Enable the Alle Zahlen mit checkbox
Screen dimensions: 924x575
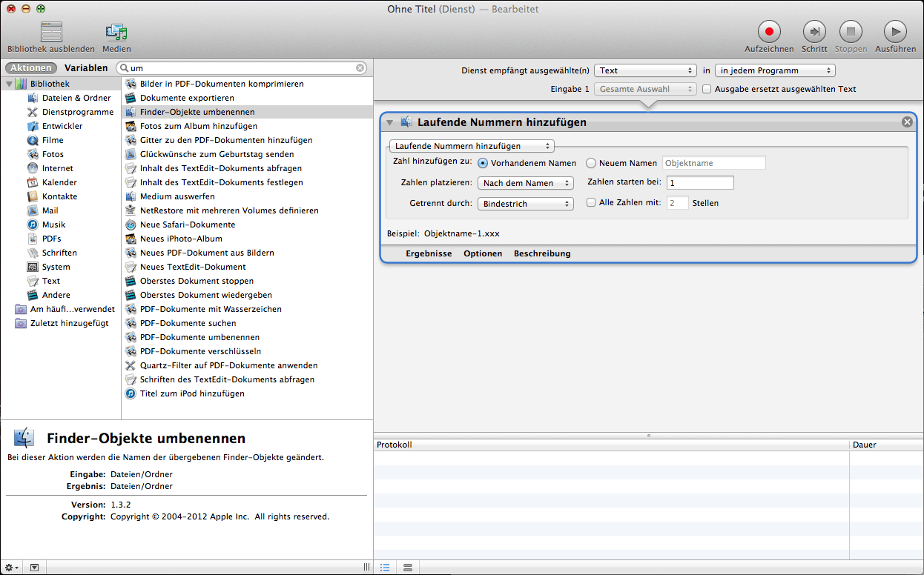591,202
